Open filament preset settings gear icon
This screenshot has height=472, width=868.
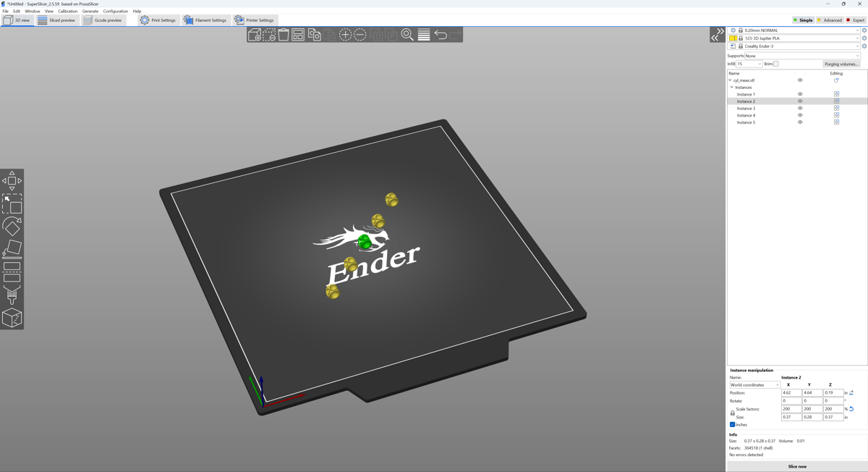864,38
